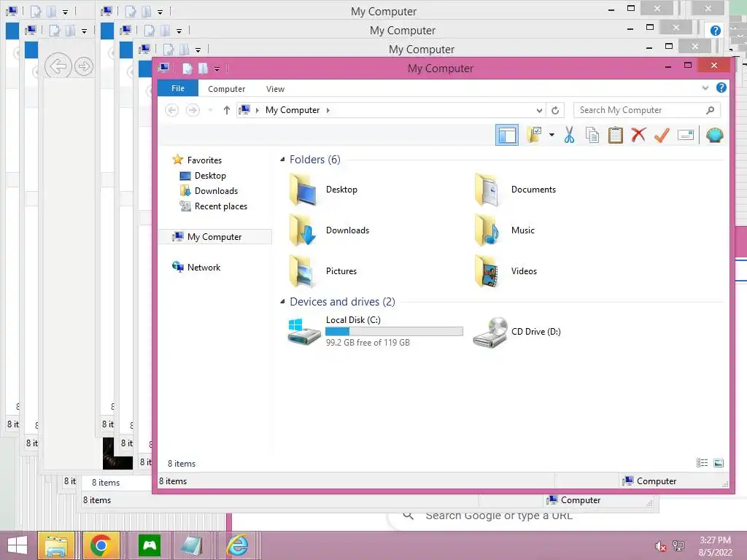Open the address bar history dropdown
The height and width of the screenshot is (560, 747).
(539, 111)
